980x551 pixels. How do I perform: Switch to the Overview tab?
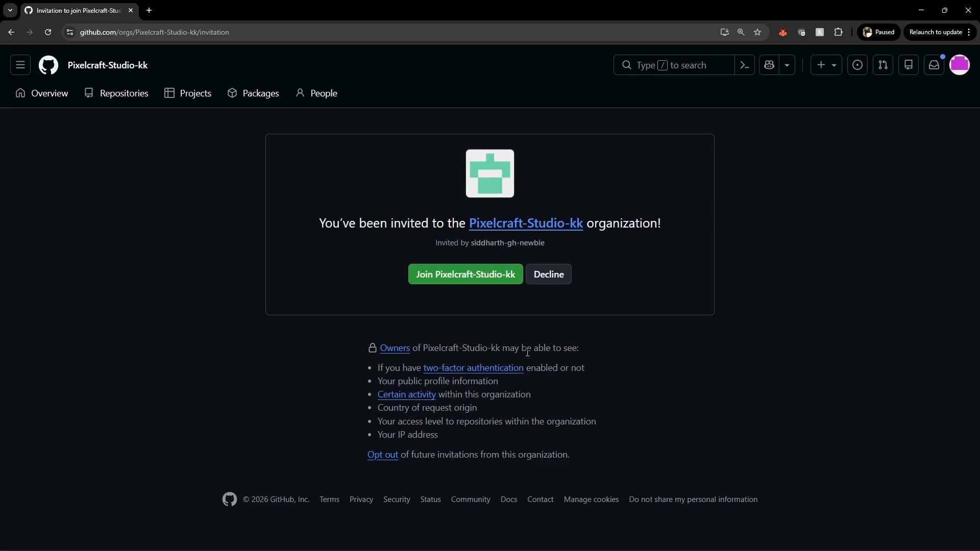pyautogui.click(x=42, y=93)
